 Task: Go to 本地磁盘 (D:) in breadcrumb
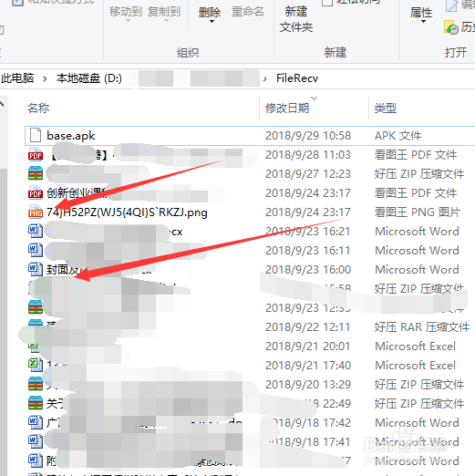[x=89, y=78]
